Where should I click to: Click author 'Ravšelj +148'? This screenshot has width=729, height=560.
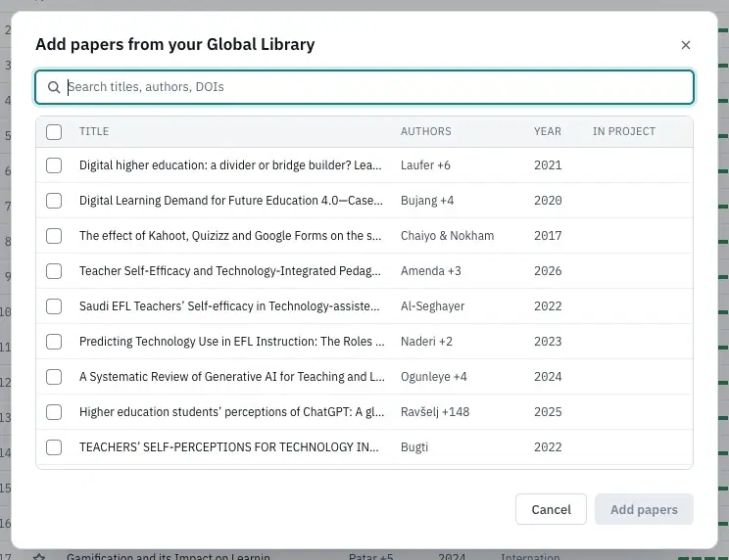(x=435, y=412)
